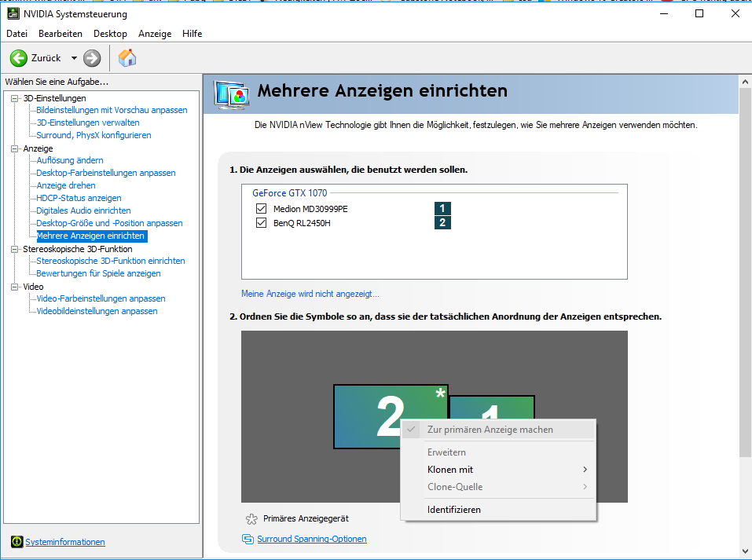752x560 pixels.
Task: Click Zur primären Anzeige machen entry
Action: click(498, 430)
